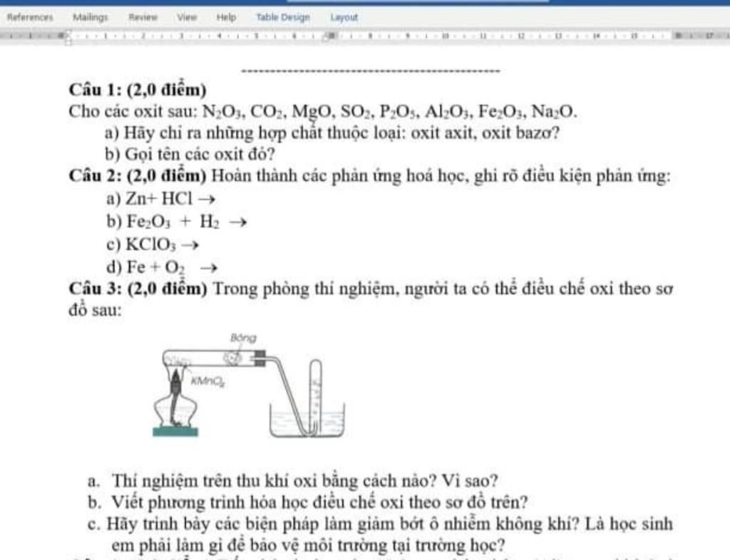Click question 'a. Thí nghiệm trên thu khí oxi'

tap(293, 480)
